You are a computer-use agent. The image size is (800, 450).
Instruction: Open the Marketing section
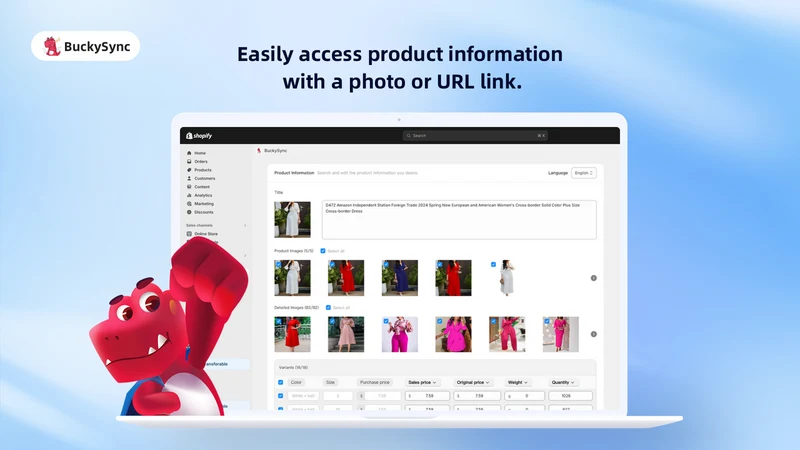(204, 204)
